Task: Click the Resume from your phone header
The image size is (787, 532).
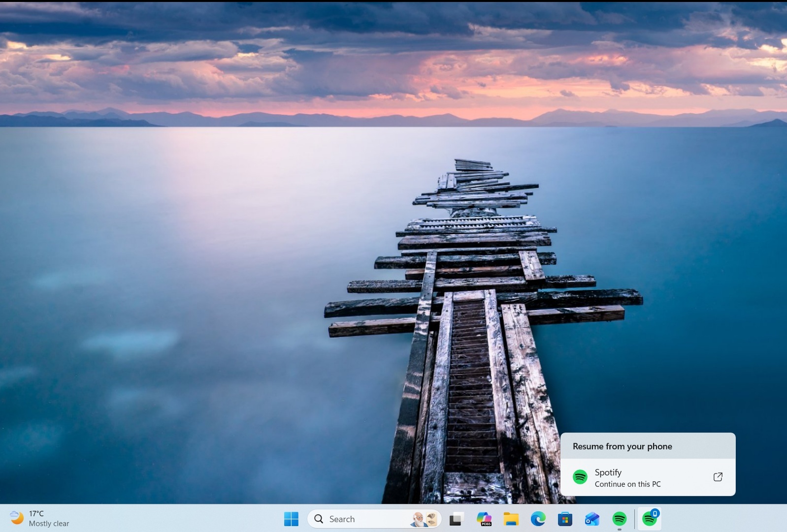Action: (x=622, y=446)
